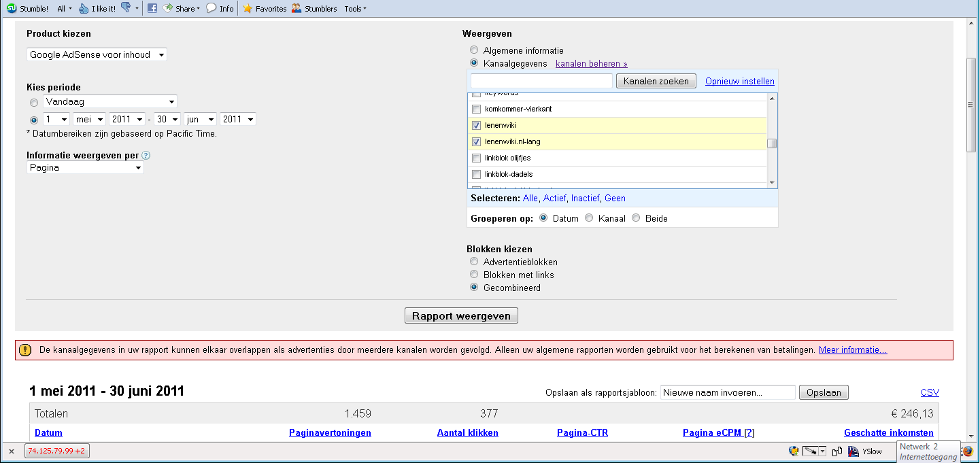Screen dimensions: 980x463
Task: Group by Kanaal radio button
Action: tap(589, 218)
